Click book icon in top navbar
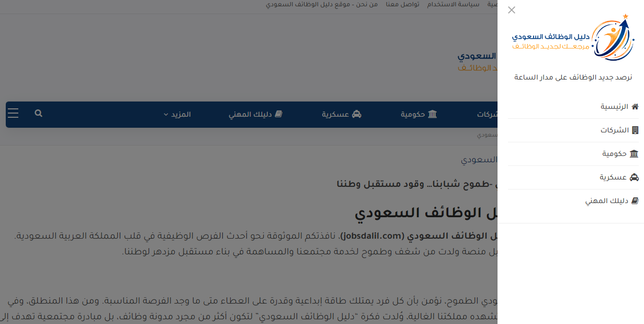Image resolution: width=644 pixels, height=324 pixels. click(279, 114)
